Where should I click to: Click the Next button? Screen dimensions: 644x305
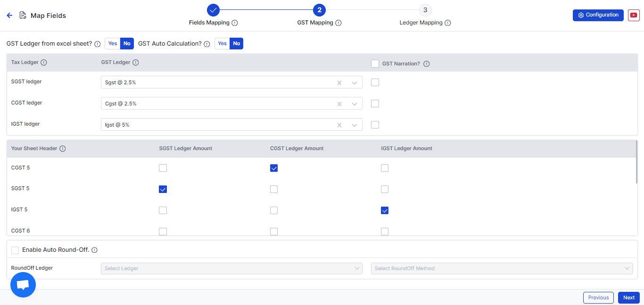629,297
